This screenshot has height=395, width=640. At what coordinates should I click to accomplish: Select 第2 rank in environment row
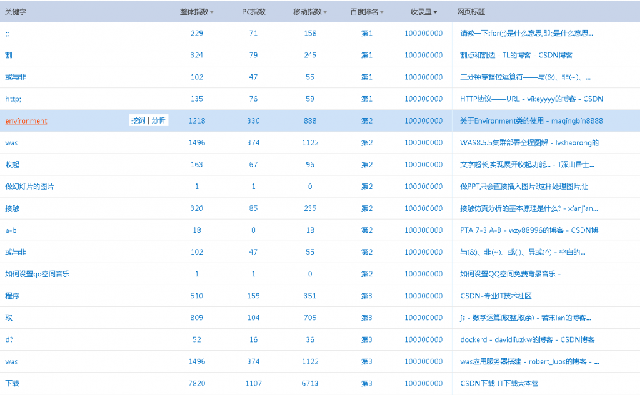(x=367, y=121)
